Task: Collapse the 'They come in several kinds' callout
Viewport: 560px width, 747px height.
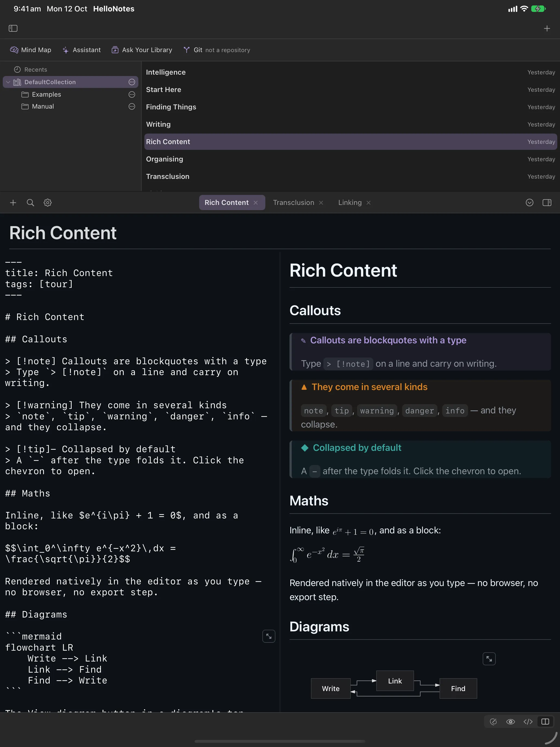Action: pyautogui.click(x=364, y=387)
